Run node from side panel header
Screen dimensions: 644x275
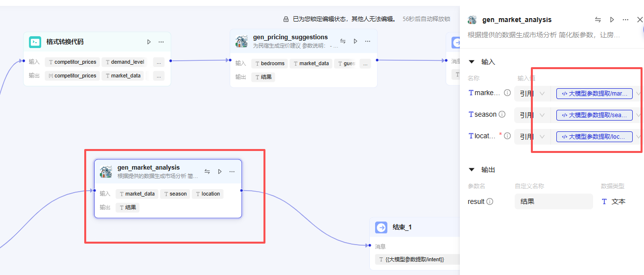tap(612, 20)
